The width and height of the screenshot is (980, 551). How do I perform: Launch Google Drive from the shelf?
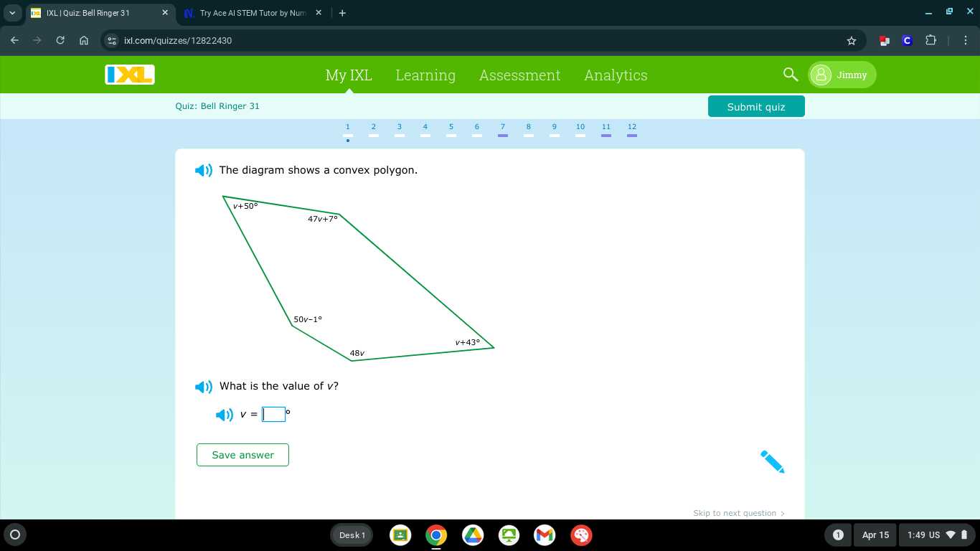472,534
